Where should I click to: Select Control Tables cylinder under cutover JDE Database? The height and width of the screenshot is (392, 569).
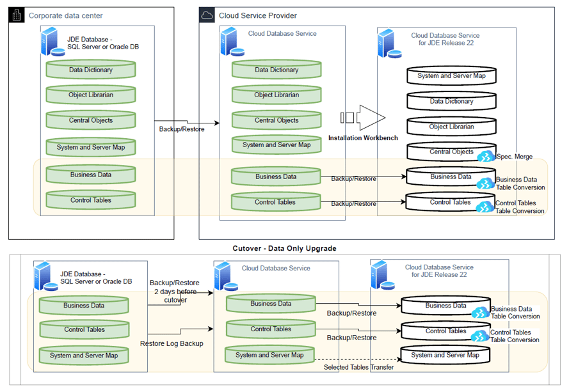pyautogui.click(x=84, y=329)
